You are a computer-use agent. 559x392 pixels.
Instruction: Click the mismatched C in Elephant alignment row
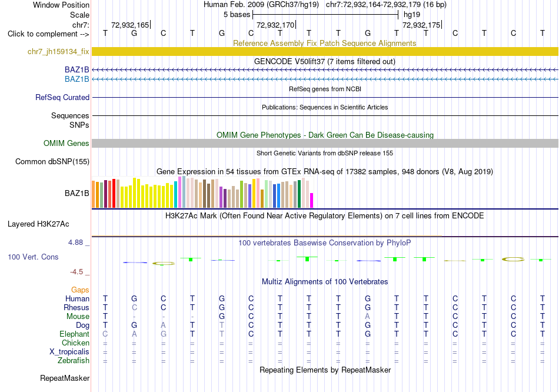(105, 334)
